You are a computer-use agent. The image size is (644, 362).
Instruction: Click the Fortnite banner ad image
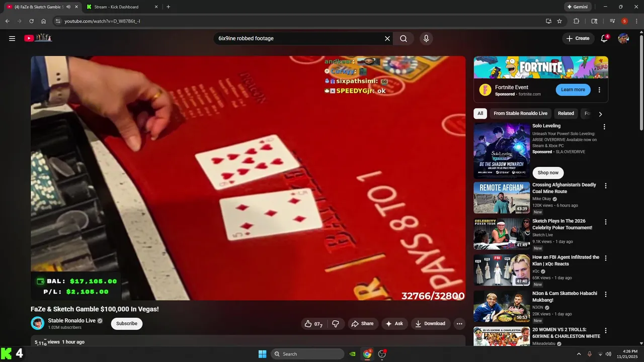click(x=541, y=67)
